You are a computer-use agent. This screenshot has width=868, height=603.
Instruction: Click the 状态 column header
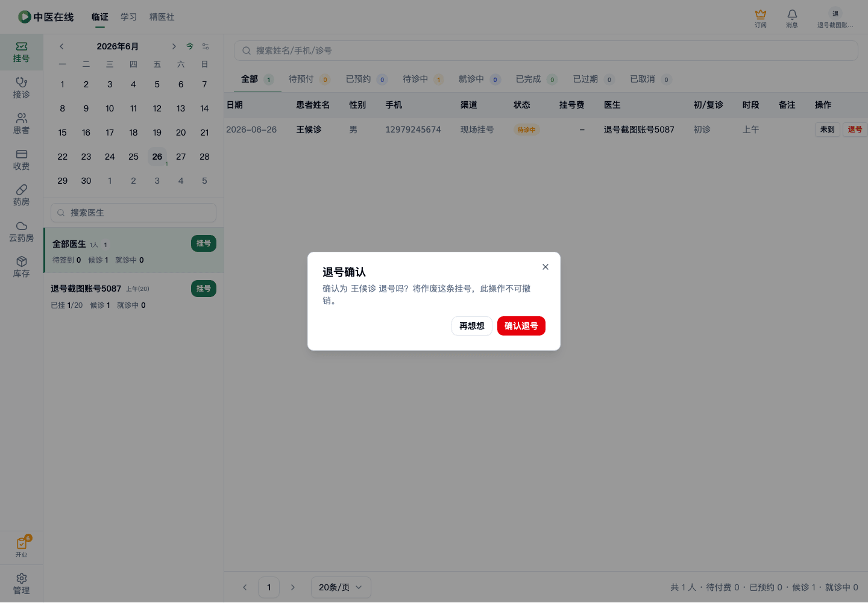pos(522,105)
